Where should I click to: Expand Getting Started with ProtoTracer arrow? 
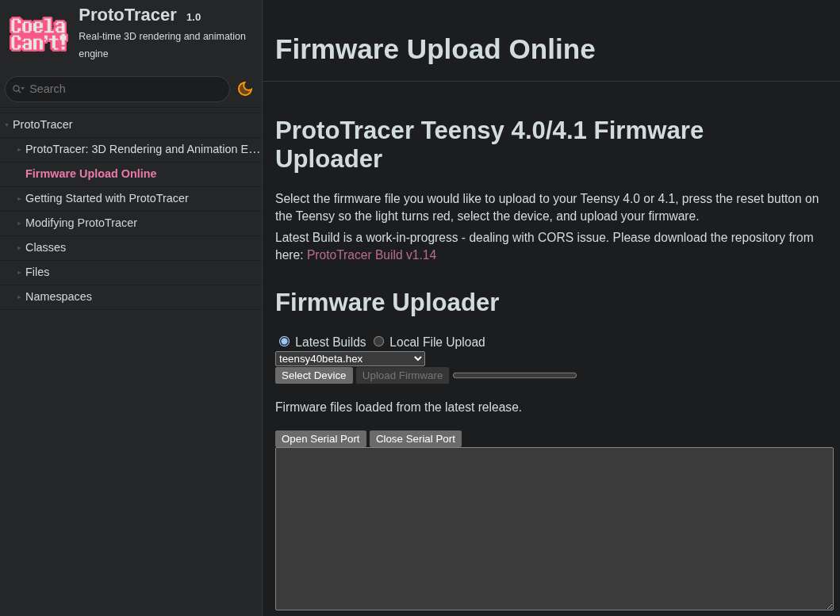pyautogui.click(x=19, y=199)
